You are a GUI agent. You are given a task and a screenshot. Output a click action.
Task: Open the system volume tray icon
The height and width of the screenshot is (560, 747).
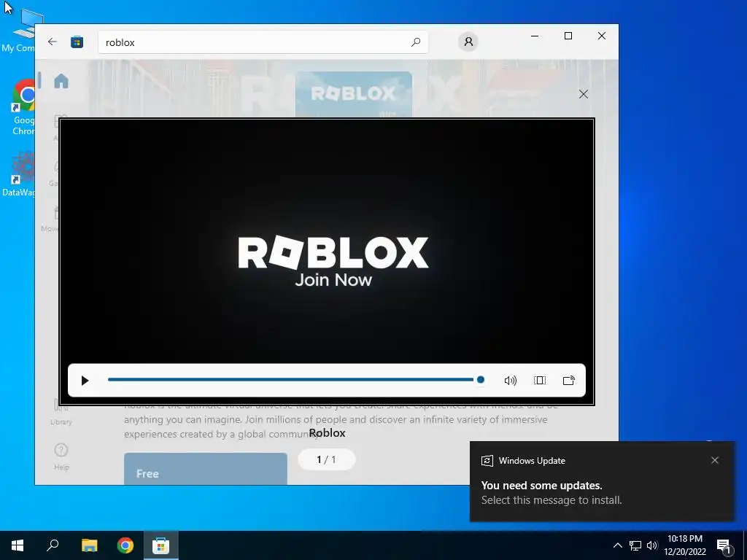652,545
